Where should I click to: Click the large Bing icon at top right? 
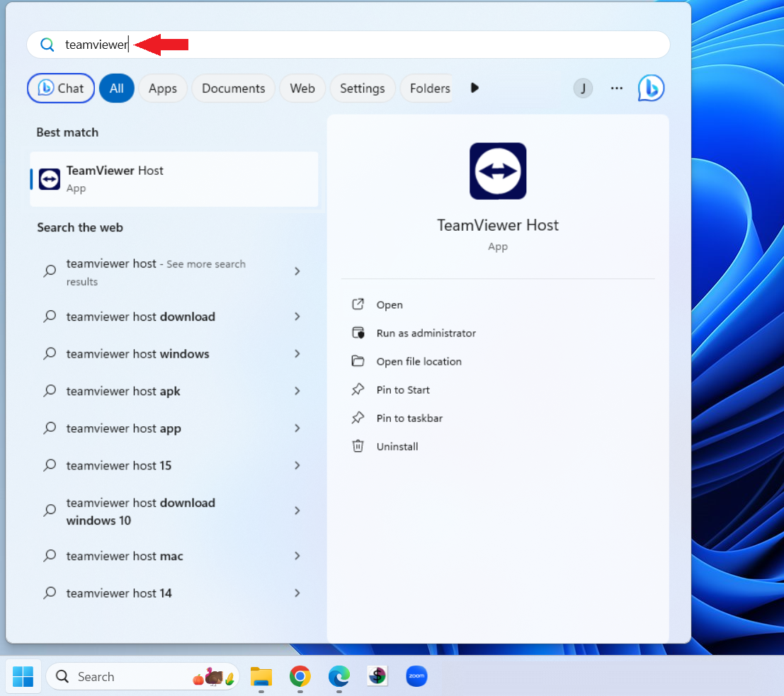tap(651, 88)
